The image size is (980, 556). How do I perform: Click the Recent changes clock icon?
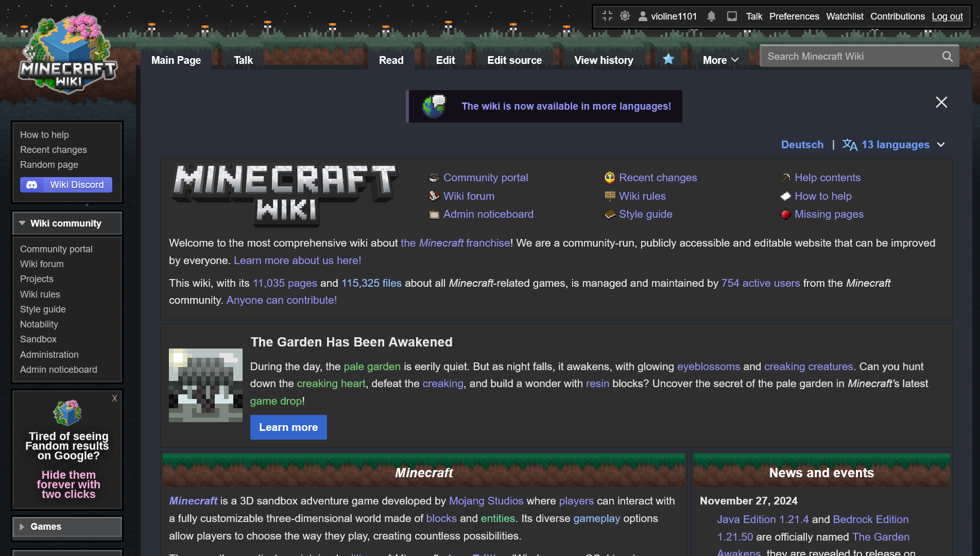610,178
